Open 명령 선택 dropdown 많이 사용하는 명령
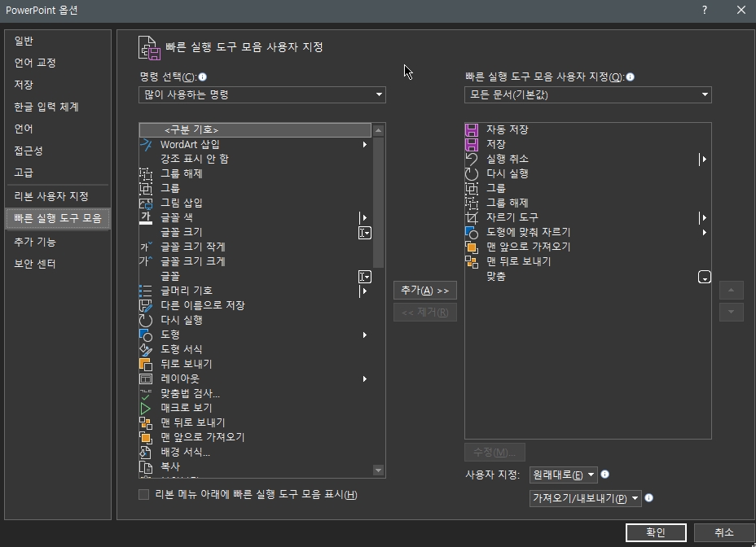 click(262, 95)
